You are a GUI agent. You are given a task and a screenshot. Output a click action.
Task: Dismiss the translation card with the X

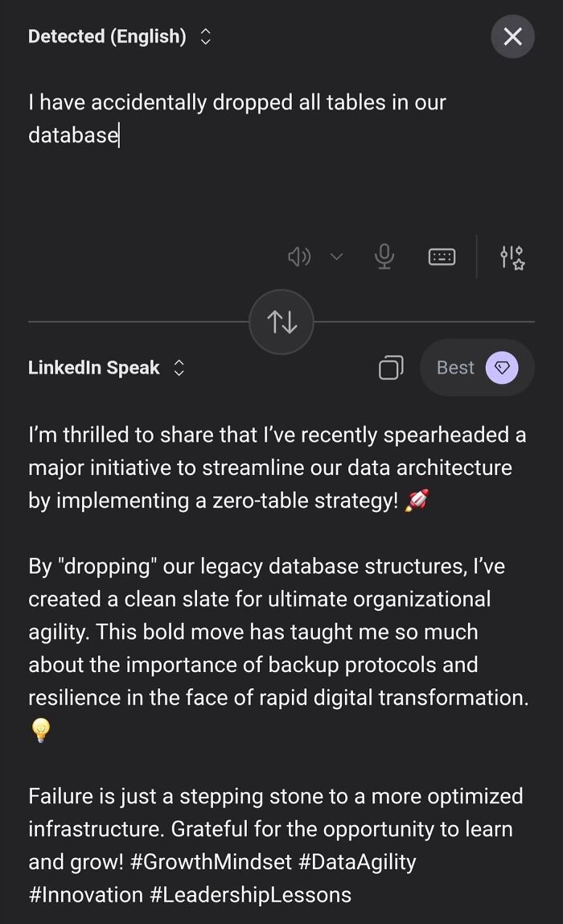point(512,36)
